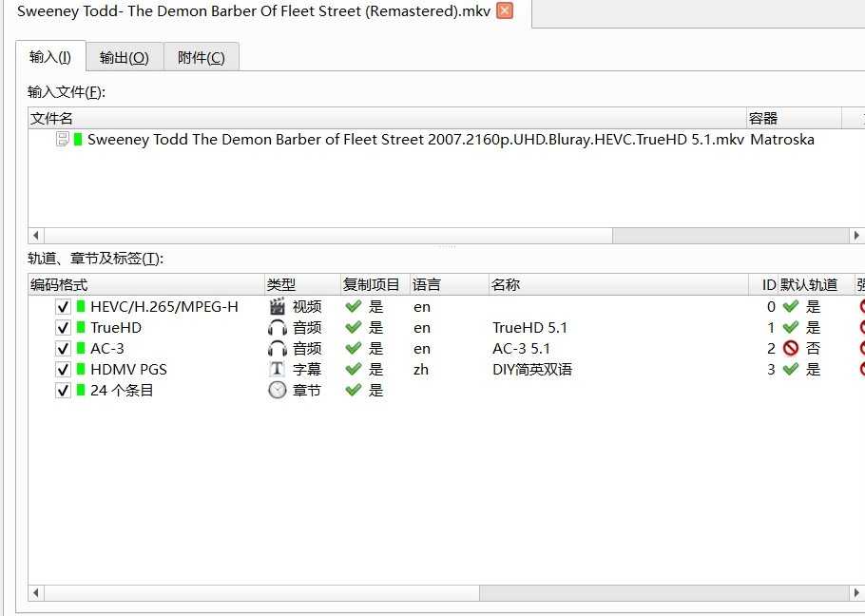The image size is (865, 616).
Task: Switch to the 输入(I) tab
Action: 50,57
